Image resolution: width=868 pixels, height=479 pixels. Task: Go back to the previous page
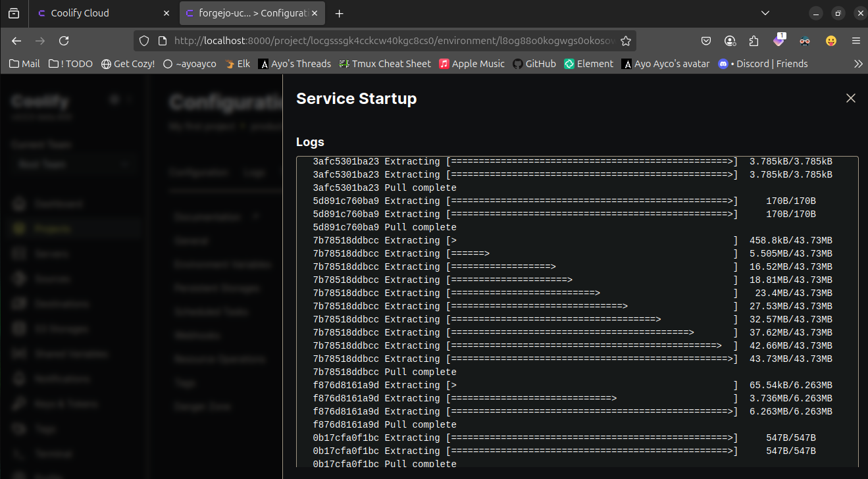pos(16,41)
